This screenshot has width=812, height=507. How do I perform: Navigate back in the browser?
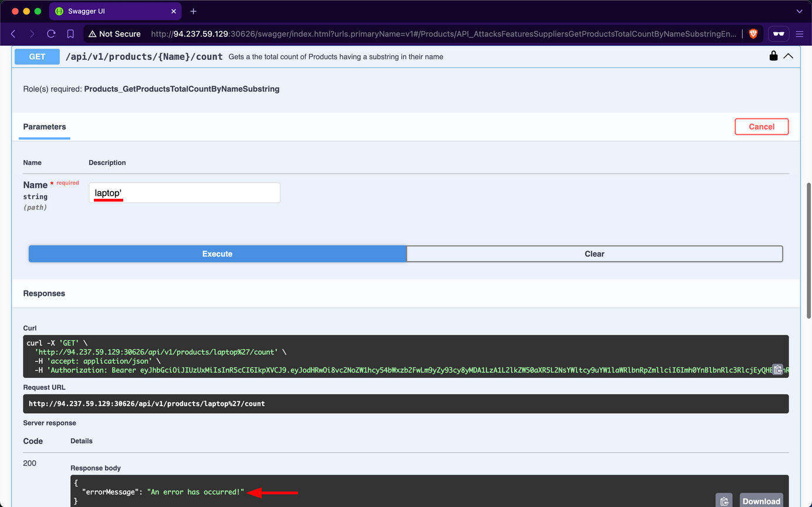(13, 33)
